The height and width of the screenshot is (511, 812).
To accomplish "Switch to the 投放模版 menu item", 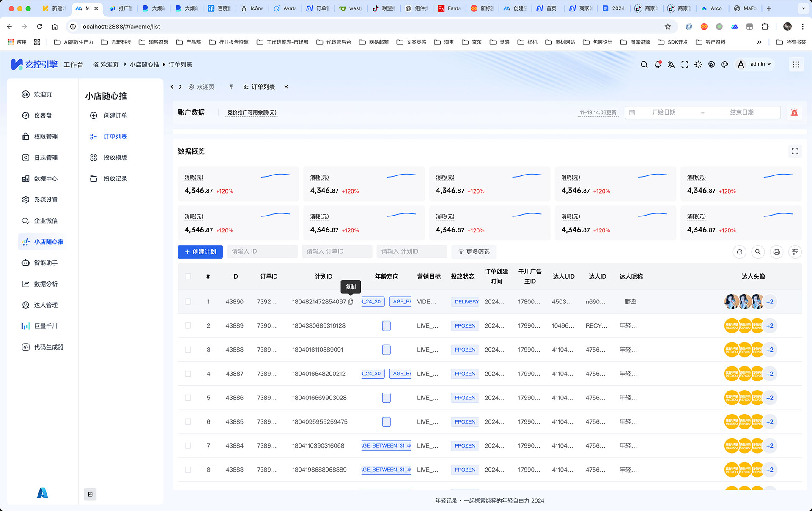I will tap(115, 157).
